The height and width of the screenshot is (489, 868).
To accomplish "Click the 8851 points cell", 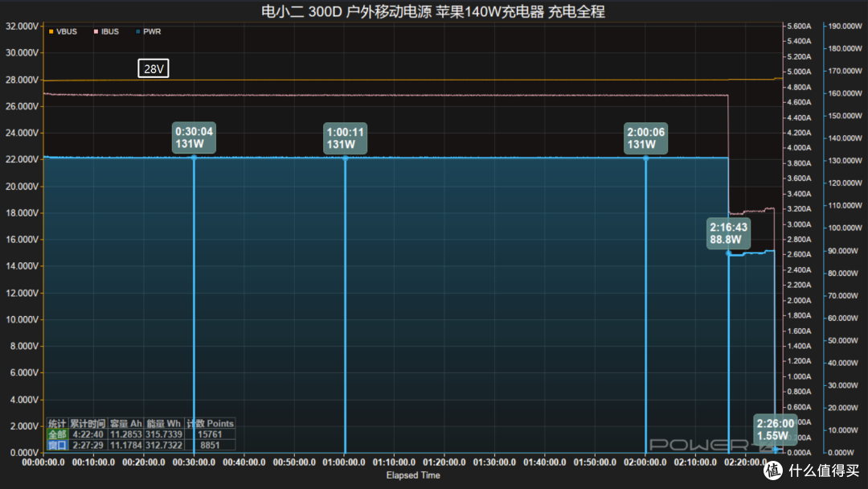I will click(x=210, y=445).
